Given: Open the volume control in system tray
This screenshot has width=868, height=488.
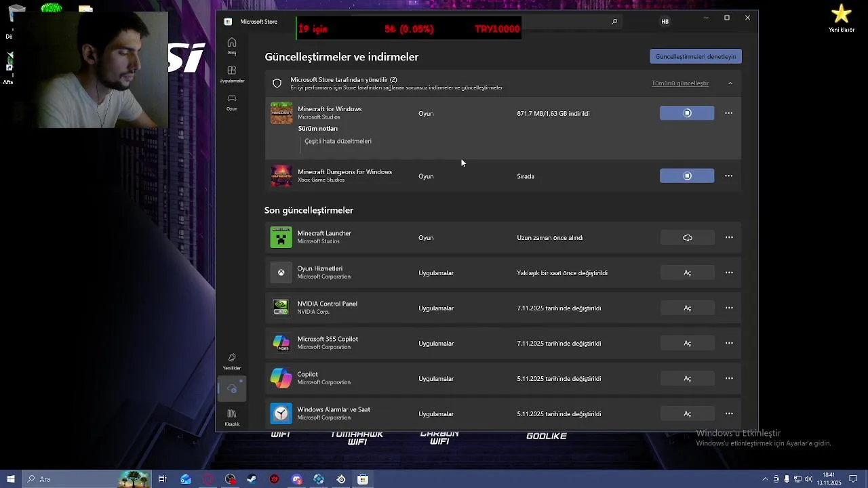Looking at the screenshot, I should point(808,479).
